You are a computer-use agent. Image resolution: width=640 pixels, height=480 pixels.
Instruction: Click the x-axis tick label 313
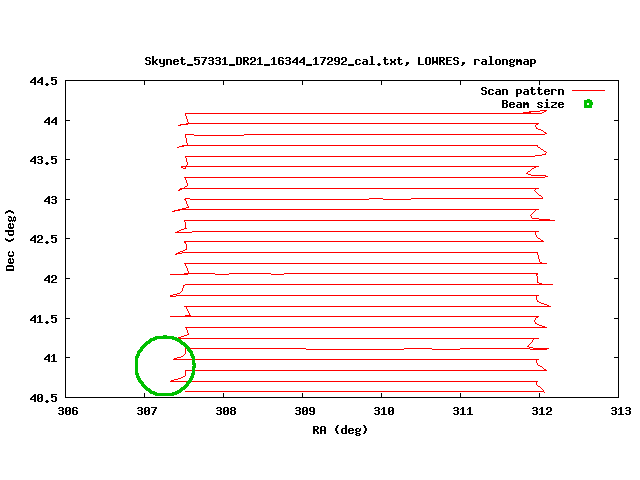click(x=621, y=411)
